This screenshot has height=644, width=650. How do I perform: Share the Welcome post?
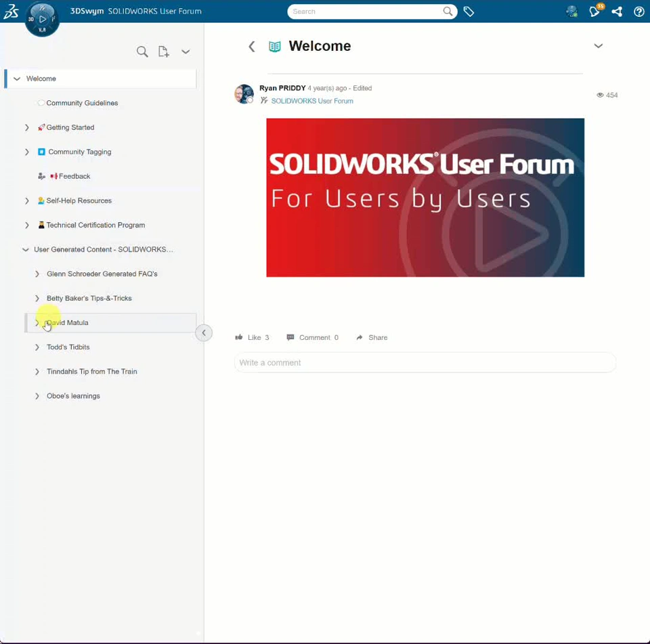372,337
